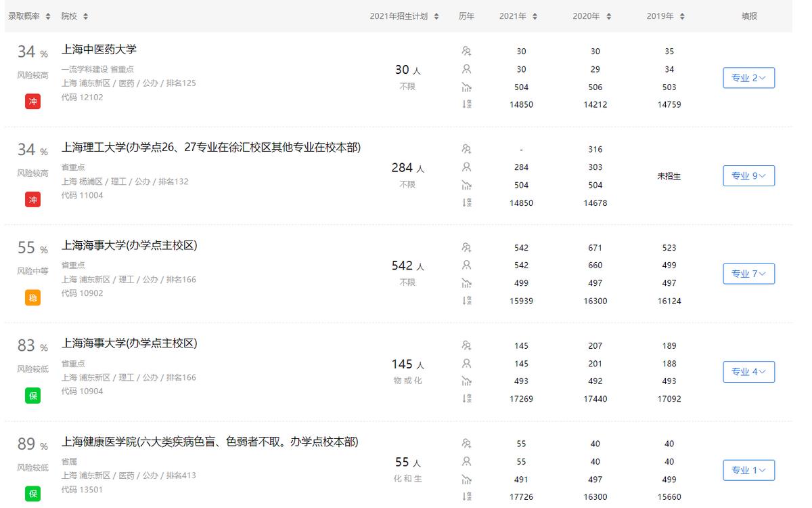Click rank-order icon in 上海理工大学 row
Viewport: 812px width, 508px height.
466,203
